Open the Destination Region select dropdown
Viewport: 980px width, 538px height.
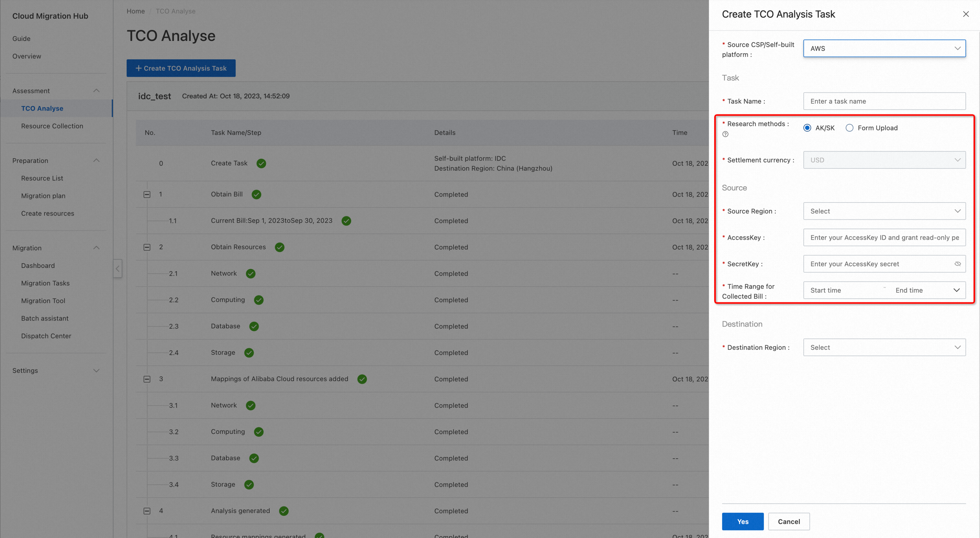(x=884, y=347)
